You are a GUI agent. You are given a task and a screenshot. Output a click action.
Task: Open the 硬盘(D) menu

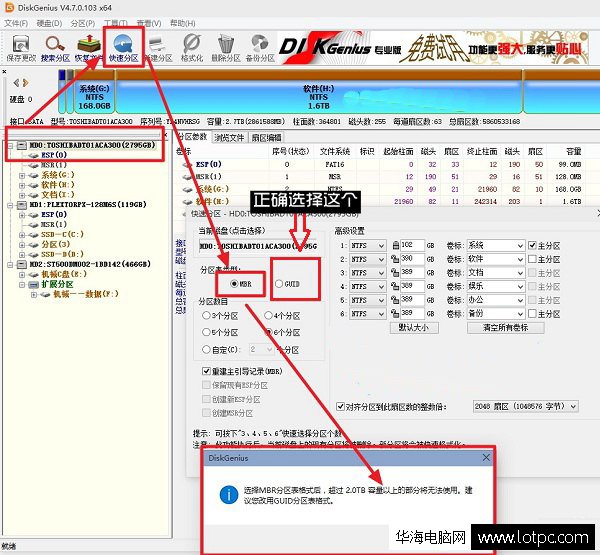49,23
